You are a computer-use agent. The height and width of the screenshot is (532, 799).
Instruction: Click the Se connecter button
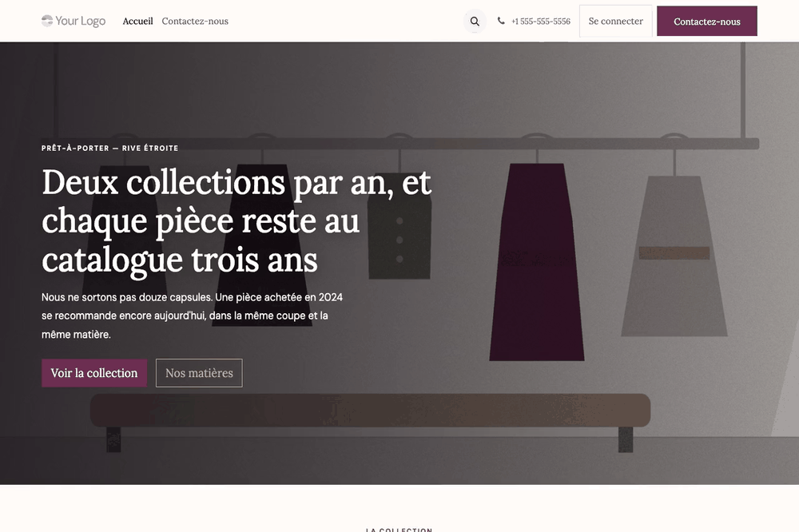[615, 21]
